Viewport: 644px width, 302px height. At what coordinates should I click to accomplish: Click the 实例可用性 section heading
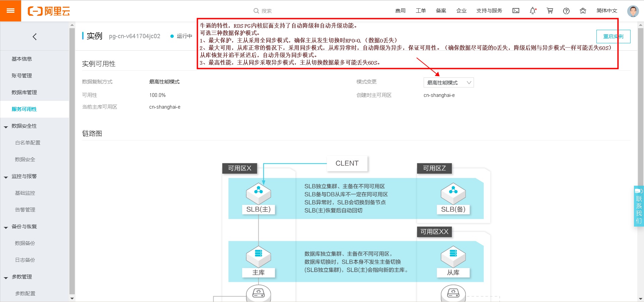click(x=99, y=64)
